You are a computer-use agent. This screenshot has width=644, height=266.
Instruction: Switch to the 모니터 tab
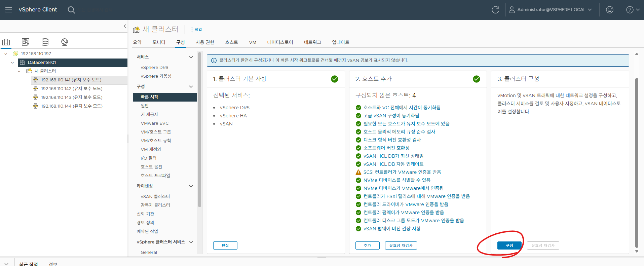point(159,42)
